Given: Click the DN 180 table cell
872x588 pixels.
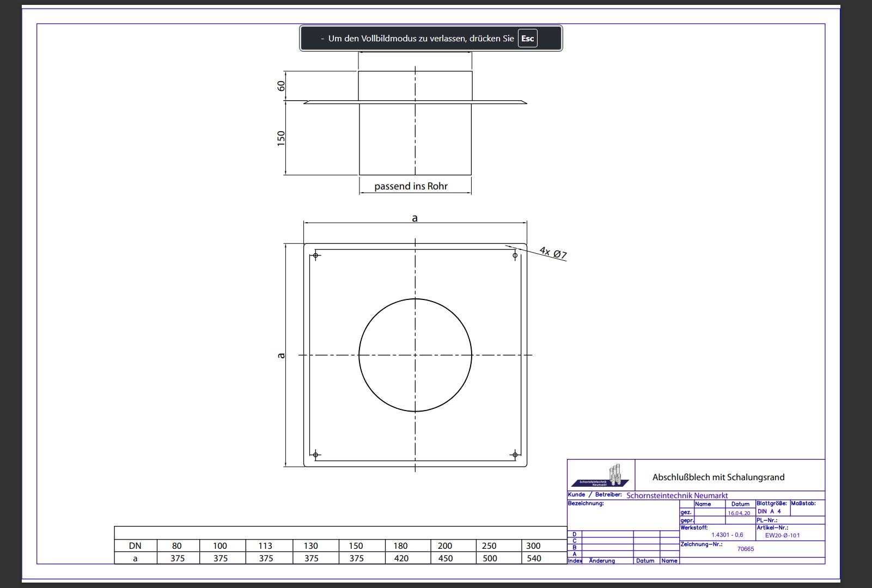Looking at the screenshot, I should click(400, 546).
